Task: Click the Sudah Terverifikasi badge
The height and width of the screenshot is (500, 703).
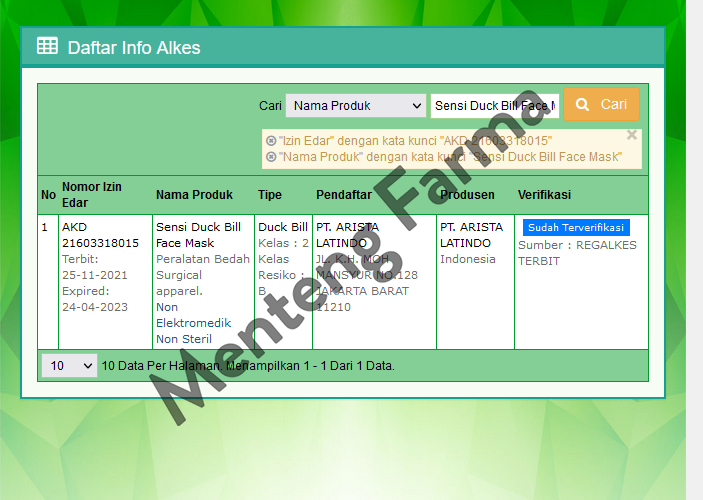Action: click(x=575, y=227)
